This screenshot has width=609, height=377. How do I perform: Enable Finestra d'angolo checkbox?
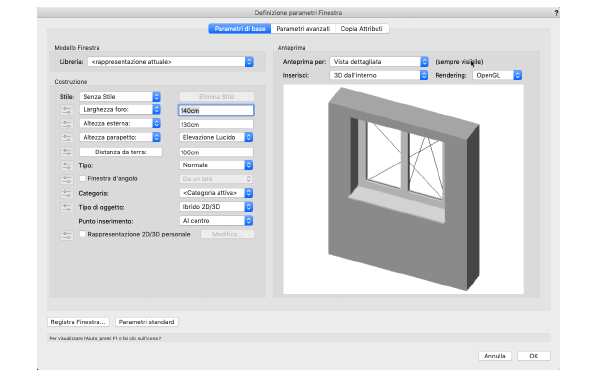[x=82, y=179]
